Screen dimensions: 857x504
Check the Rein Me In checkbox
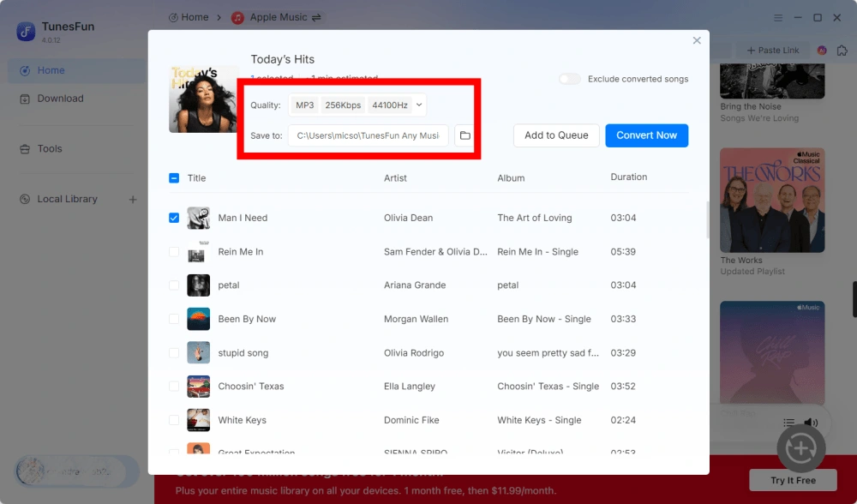point(174,251)
